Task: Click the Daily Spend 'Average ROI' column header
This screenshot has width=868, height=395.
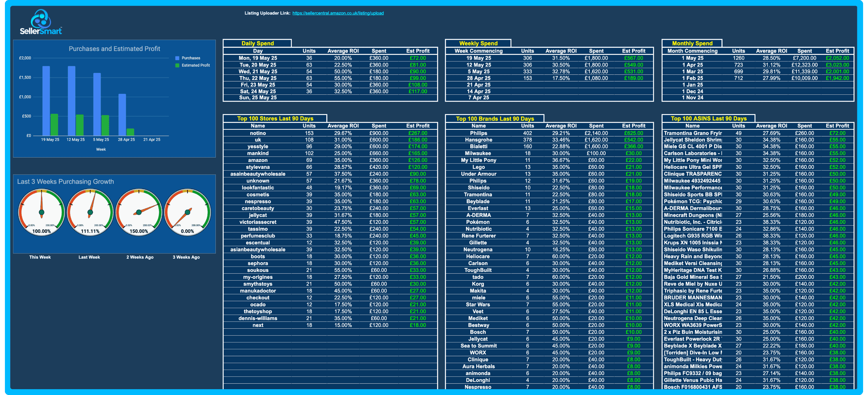Action: [343, 51]
